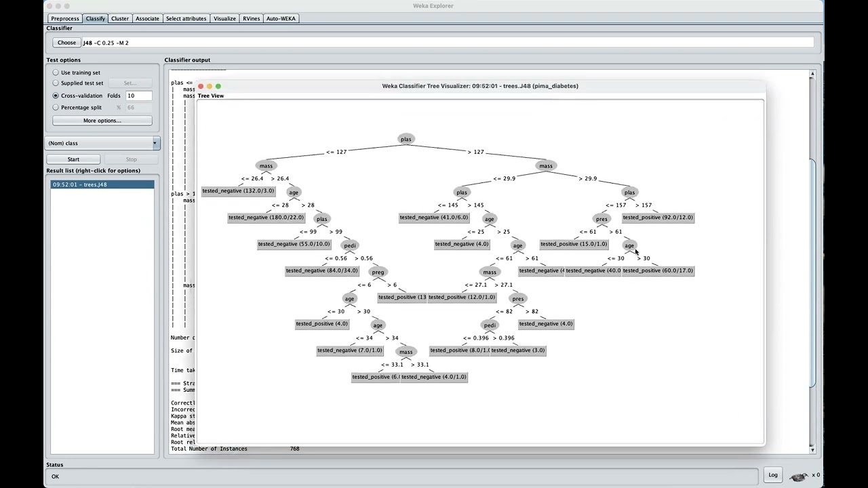Select Percentage split radio button
868x488 pixels.
click(x=56, y=107)
